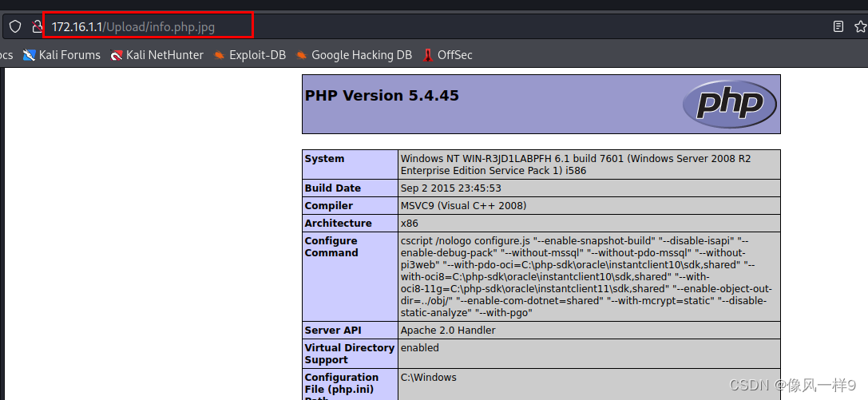The height and width of the screenshot is (400, 868).
Task: Click the Apache 2.0 Handler value
Action: click(448, 331)
